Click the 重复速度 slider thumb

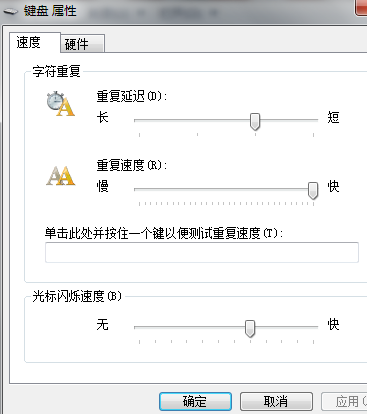click(313, 190)
